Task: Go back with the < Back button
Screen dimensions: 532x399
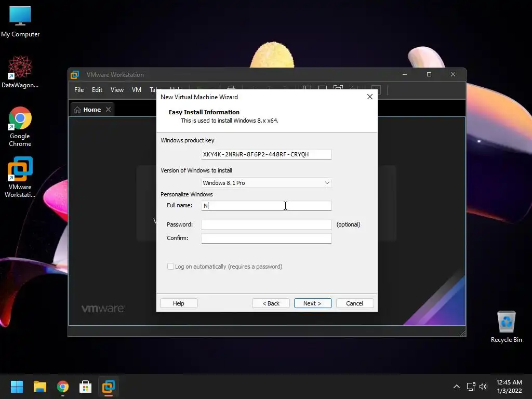Action: pos(271,303)
